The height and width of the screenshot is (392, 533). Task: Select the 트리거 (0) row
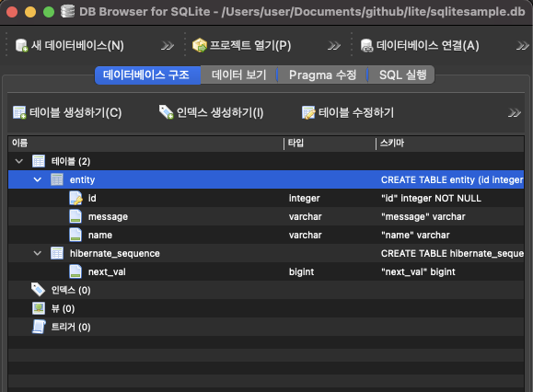(266, 327)
